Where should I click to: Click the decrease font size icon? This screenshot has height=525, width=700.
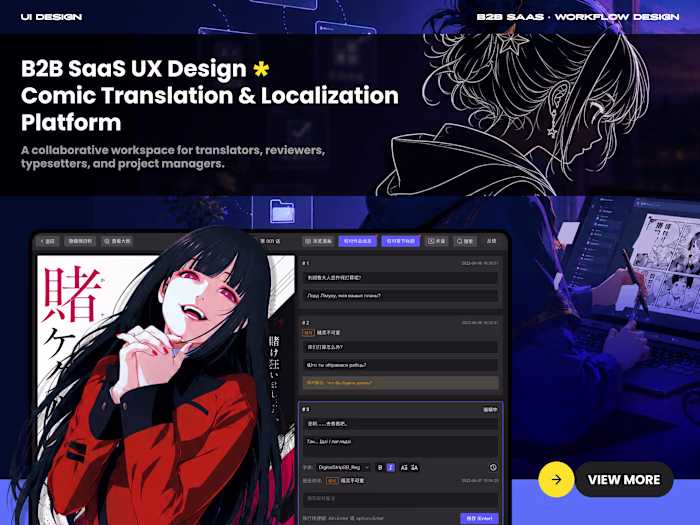pos(414,467)
